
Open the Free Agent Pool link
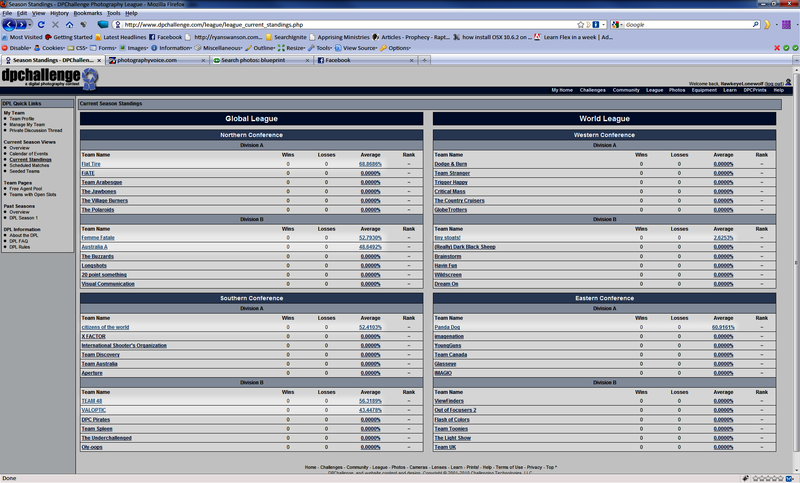[x=26, y=189]
